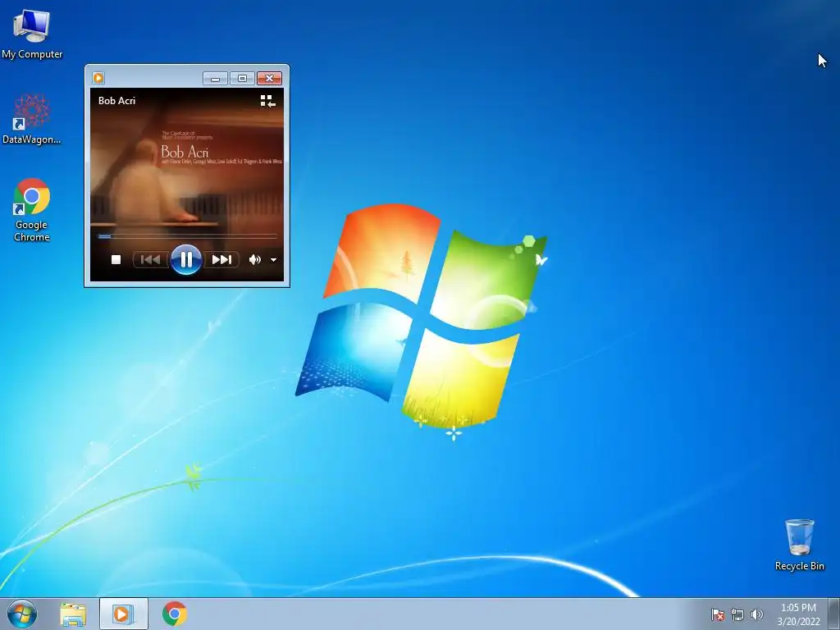Mute the media player volume
Screen dimensions: 840x630
pos(255,260)
